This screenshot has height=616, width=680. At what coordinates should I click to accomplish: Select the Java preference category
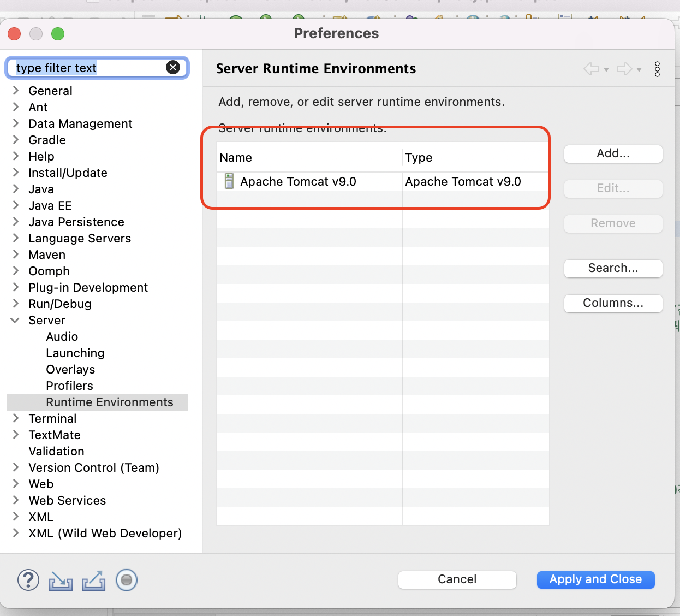(41, 189)
